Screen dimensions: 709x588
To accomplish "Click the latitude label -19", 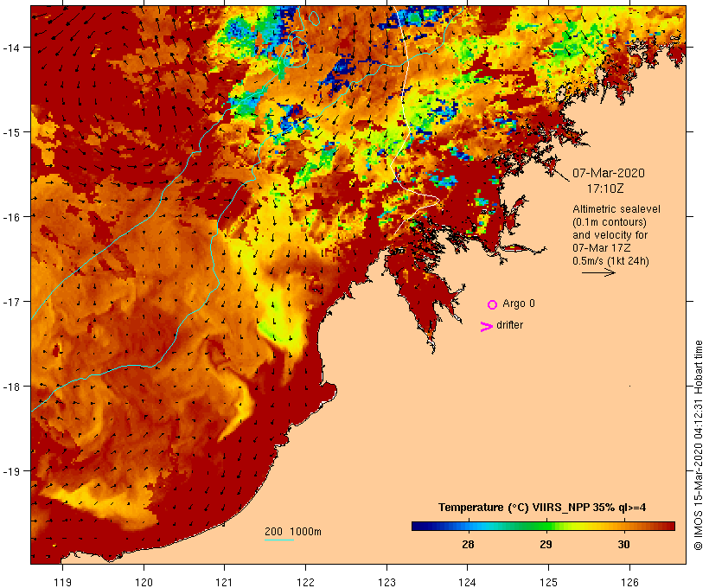I will click(x=10, y=471).
